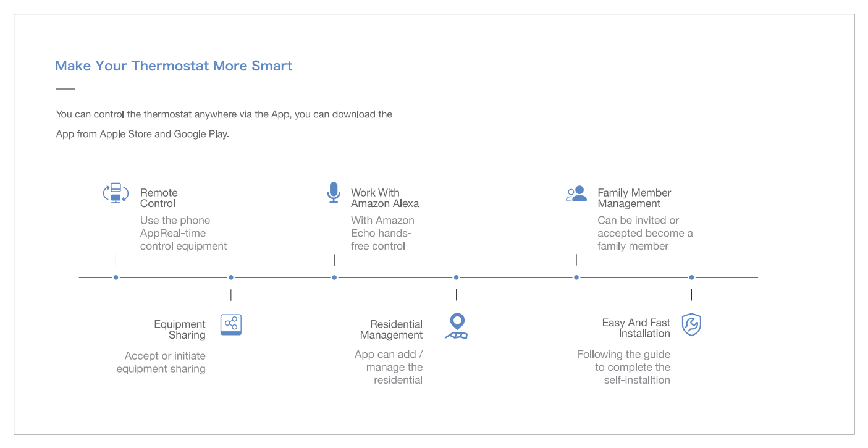Click the "Remote Control" title
This screenshot has height=448, width=868.
click(159, 198)
